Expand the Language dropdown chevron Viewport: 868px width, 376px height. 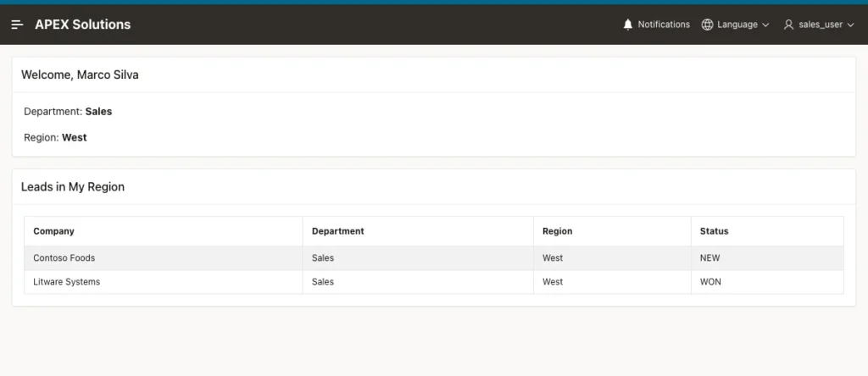coord(765,25)
